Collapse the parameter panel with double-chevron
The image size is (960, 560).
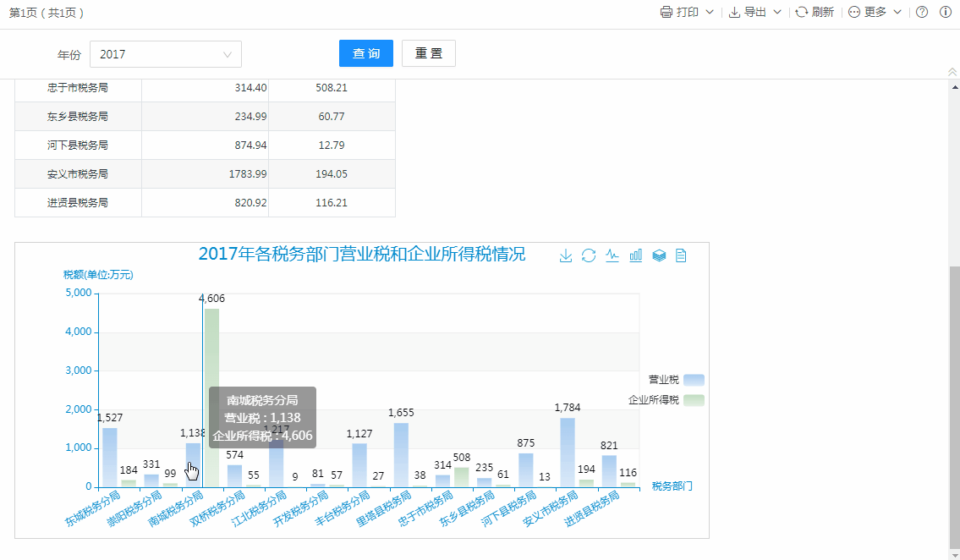953,73
